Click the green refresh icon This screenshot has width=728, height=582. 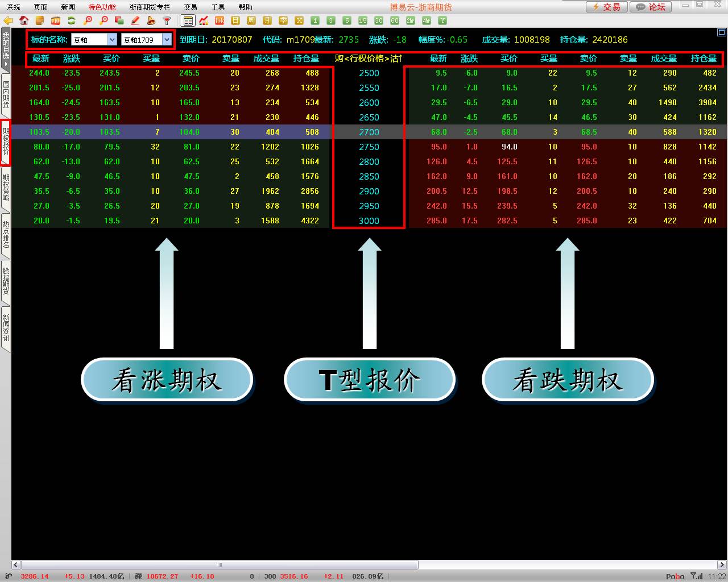[72, 20]
